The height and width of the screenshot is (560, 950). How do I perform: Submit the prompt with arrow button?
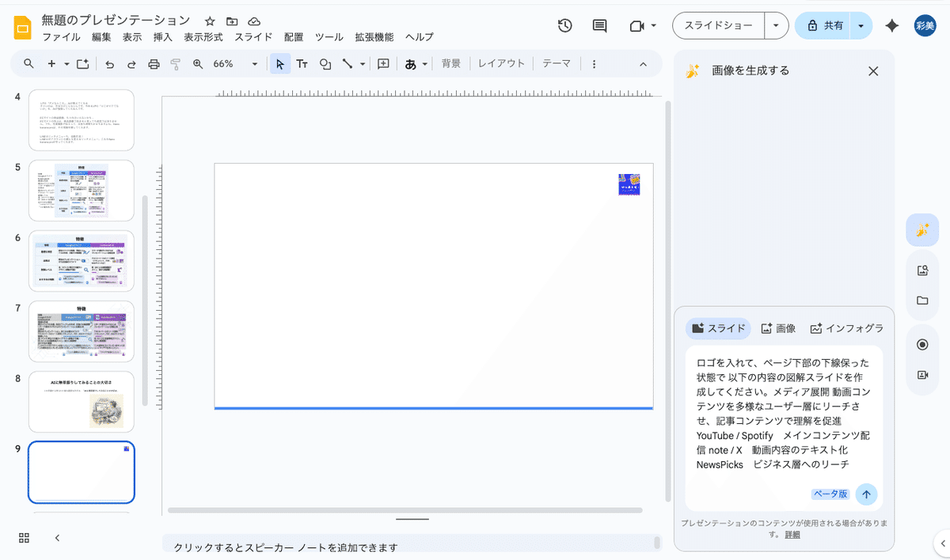click(x=866, y=494)
